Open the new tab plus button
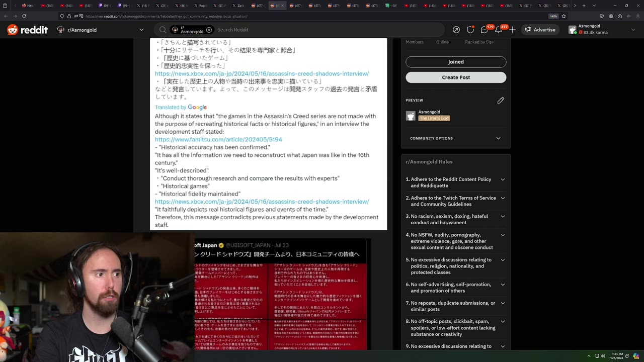The image size is (644, 362). coord(584,6)
